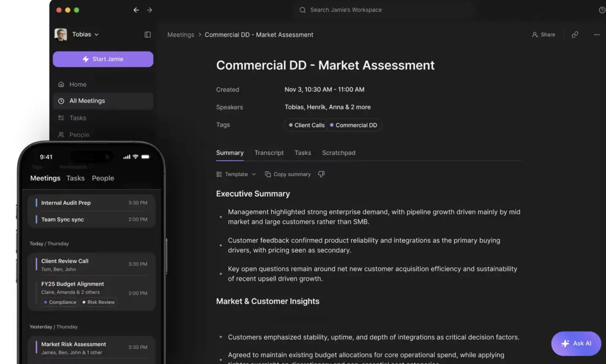Click the Template list icon
The image size is (606, 364).
[x=219, y=174]
